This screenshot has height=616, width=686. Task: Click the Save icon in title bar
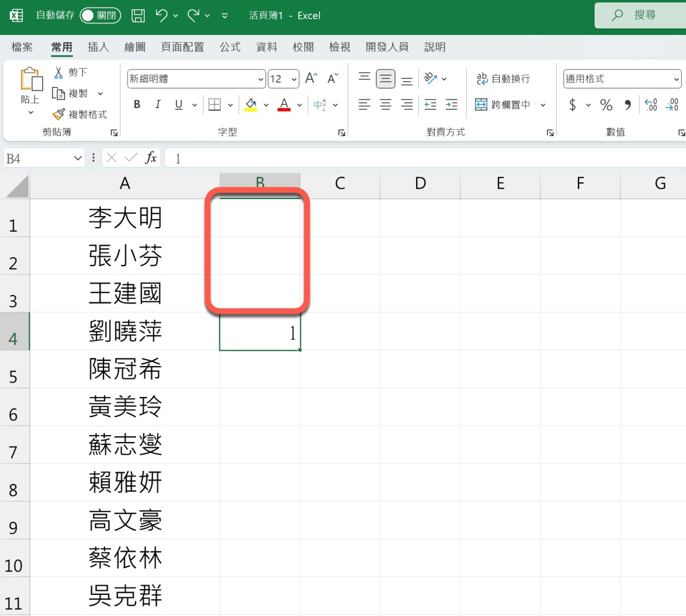pos(138,15)
